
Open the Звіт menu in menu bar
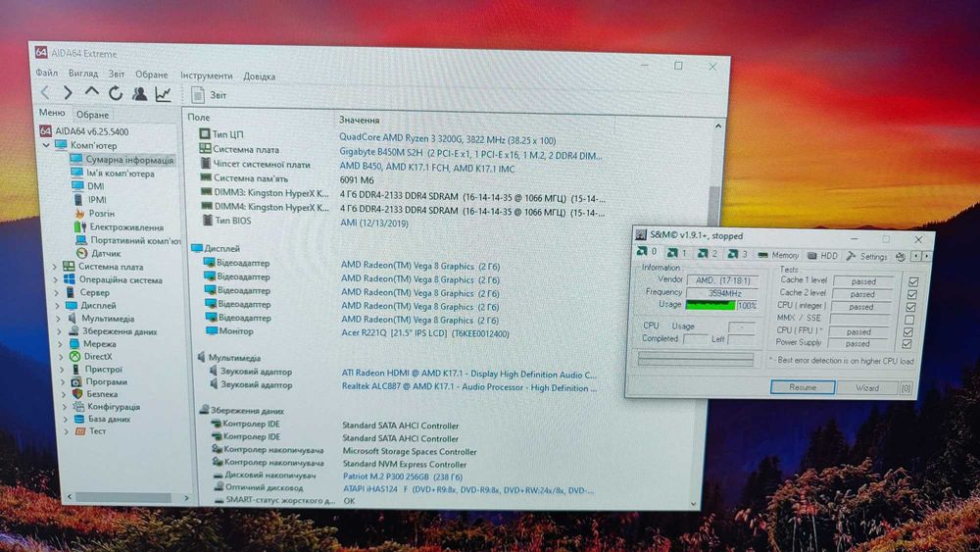[117, 75]
